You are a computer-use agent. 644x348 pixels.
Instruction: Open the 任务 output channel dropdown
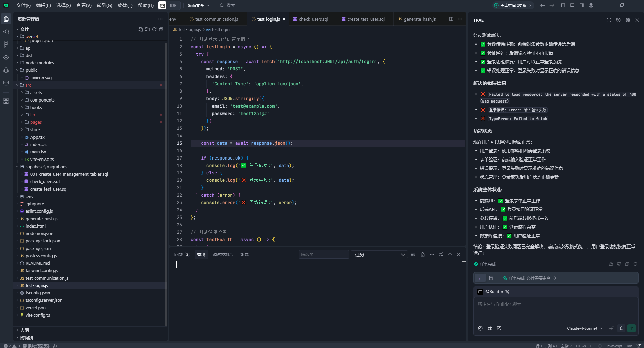pyautogui.click(x=379, y=255)
